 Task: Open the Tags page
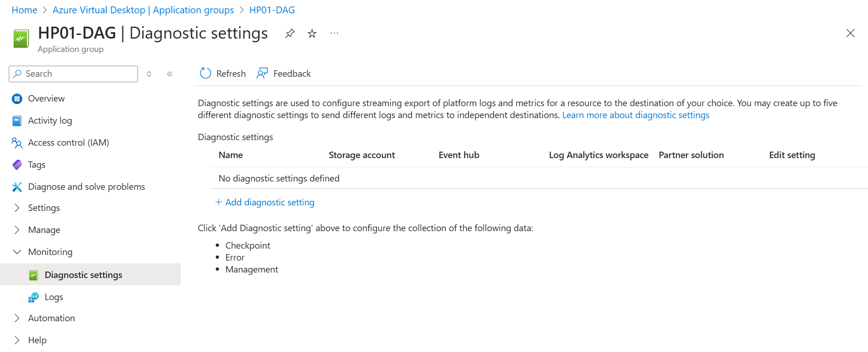pos(37,165)
